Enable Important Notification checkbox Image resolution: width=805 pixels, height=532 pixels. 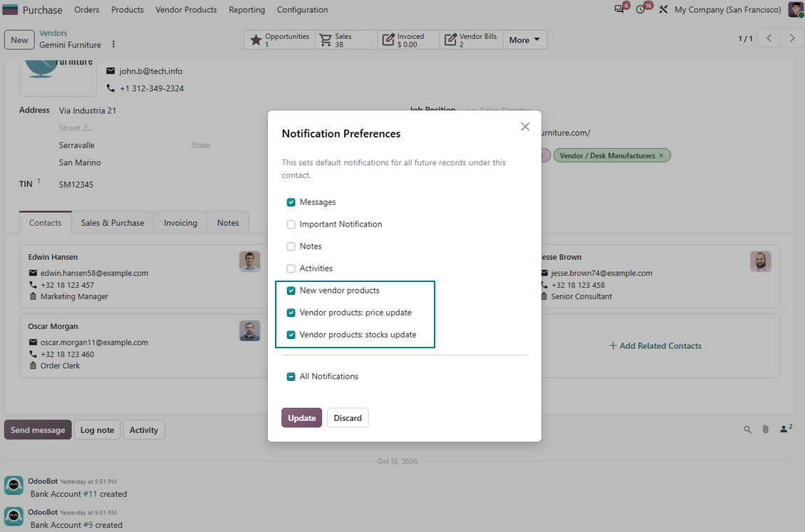[x=291, y=224]
